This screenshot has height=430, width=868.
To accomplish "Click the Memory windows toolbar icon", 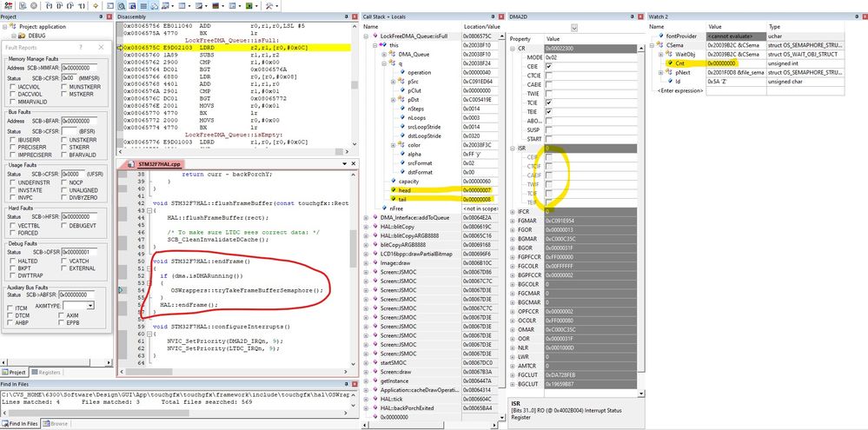I will (x=182, y=5).
